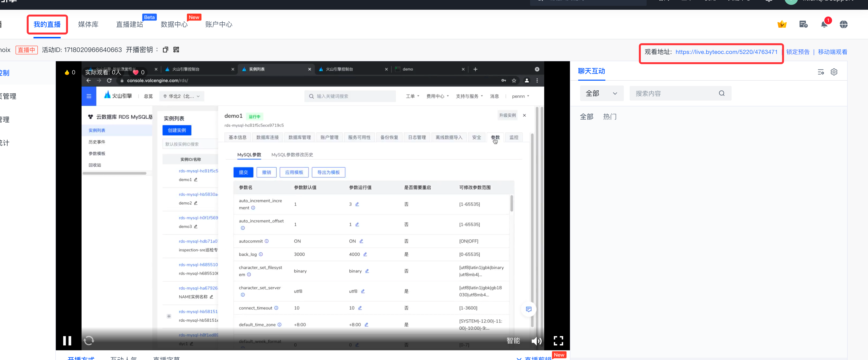Click the 撤销 button

point(267,172)
